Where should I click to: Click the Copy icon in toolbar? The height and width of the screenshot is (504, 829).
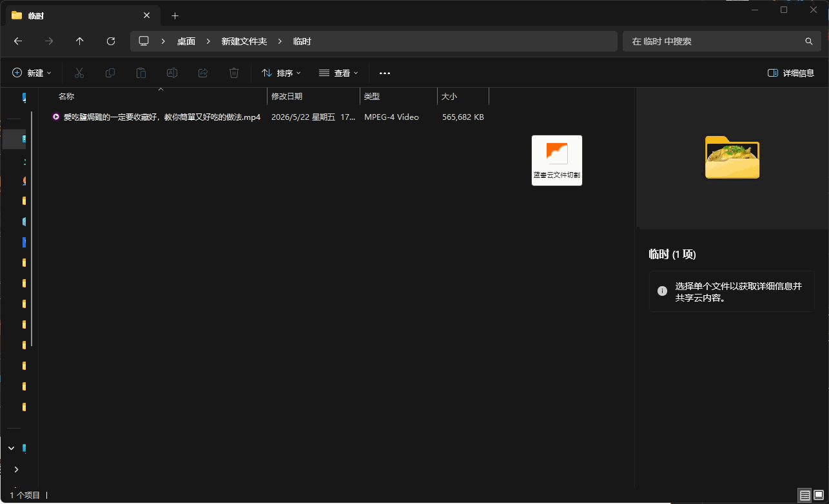point(110,73)
